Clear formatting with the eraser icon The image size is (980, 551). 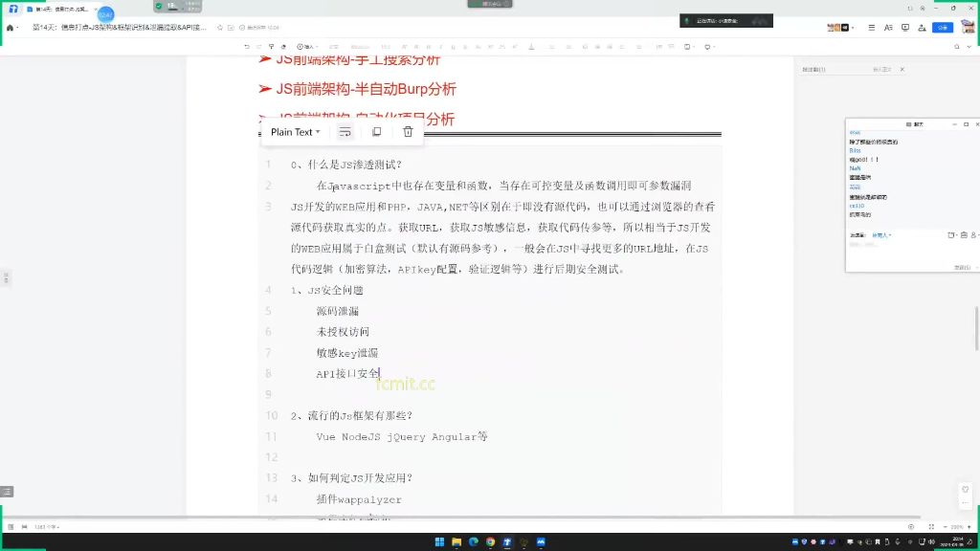pyautogui.click(x=283, y=47)
